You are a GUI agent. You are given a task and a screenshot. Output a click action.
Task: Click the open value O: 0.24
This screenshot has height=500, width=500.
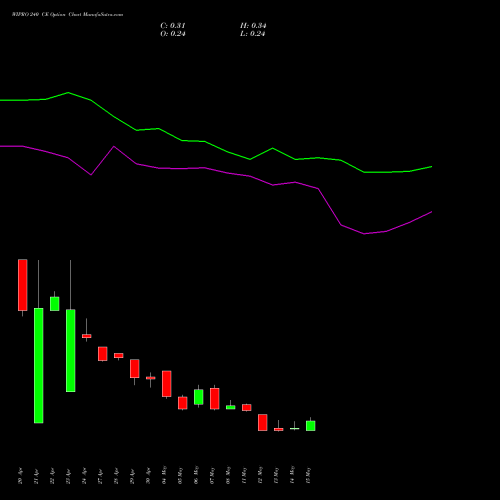pos(173,34)
